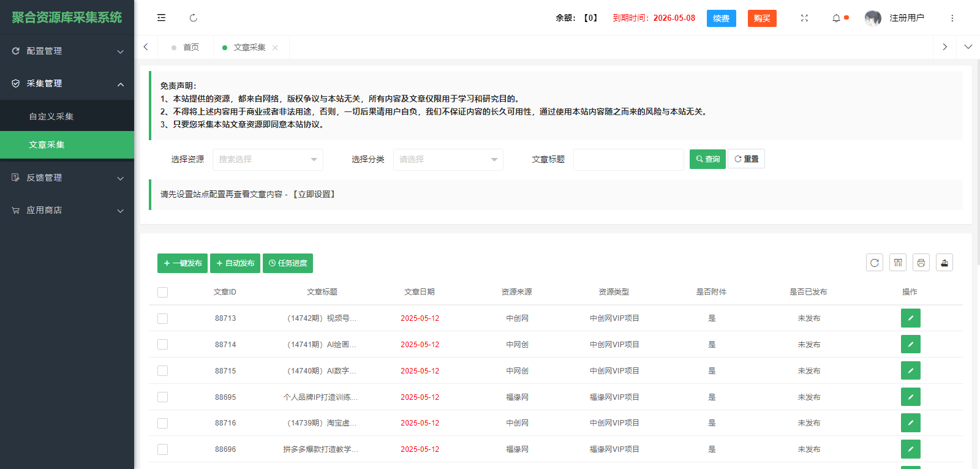
Task: Open the 选择分类 dropdown
Action: pyautogui.click(x=448, y=160)
